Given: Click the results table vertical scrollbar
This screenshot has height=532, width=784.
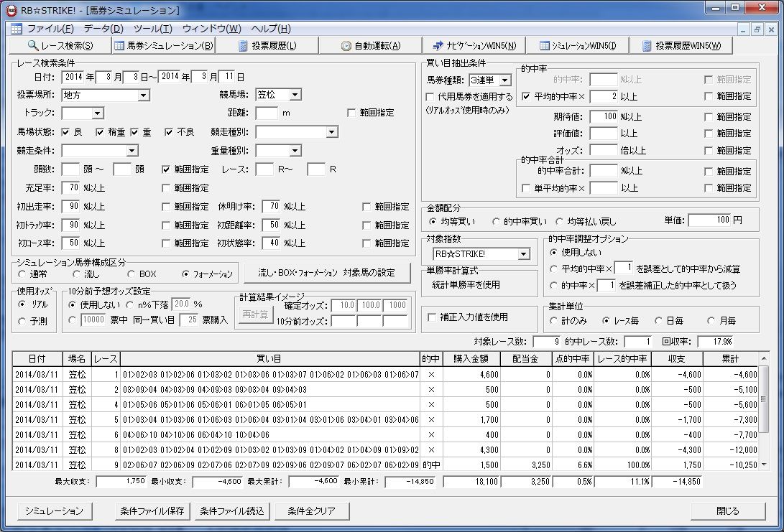Looking at the screenshot, I should (x=763, y=411).
